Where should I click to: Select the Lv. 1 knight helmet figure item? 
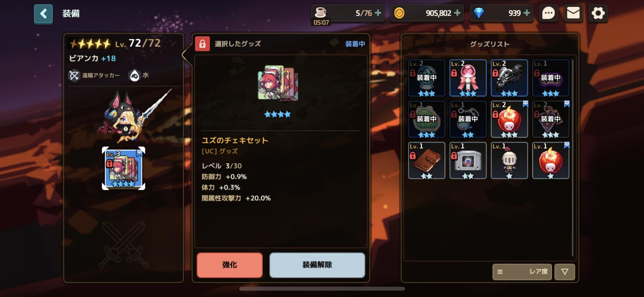(509, 160)
